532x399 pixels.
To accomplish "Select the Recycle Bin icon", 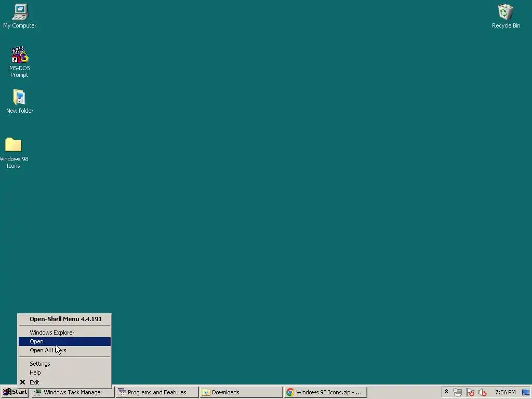I will tap(506, 16).
